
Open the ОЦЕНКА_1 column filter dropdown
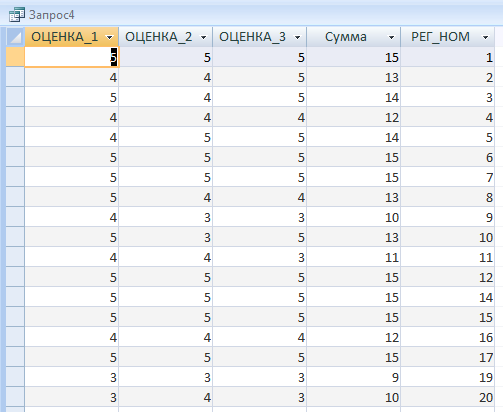109,37
